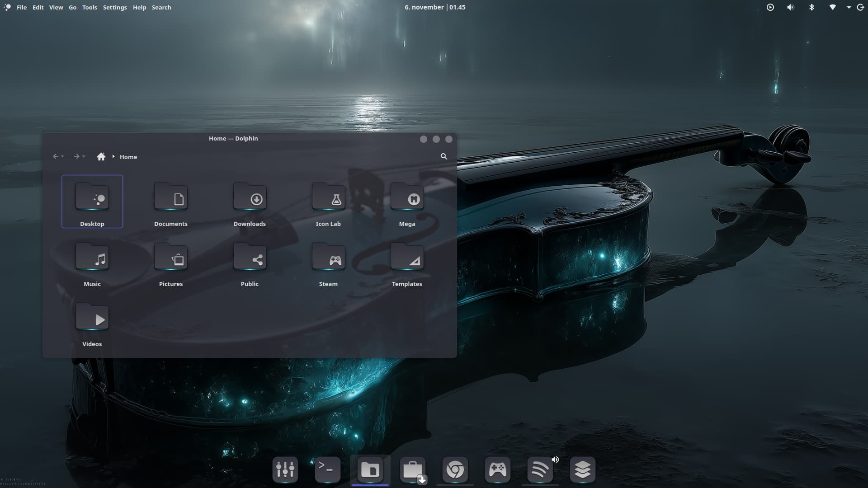The image size is (868, 488).
Task: Toggle the network icon in the tray
Action: coord(832,7)
